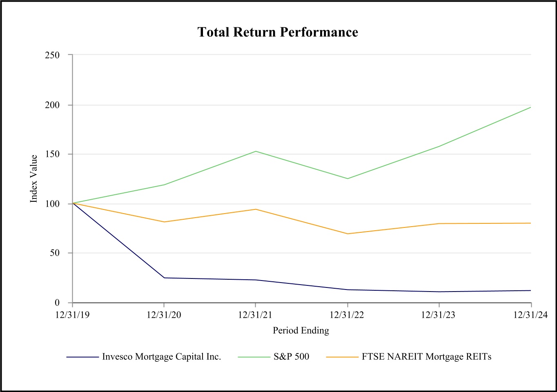Select the Invesco Mortgage Capital Inc. legend label
Screen dimensions: 557x392
pos(161,357)
